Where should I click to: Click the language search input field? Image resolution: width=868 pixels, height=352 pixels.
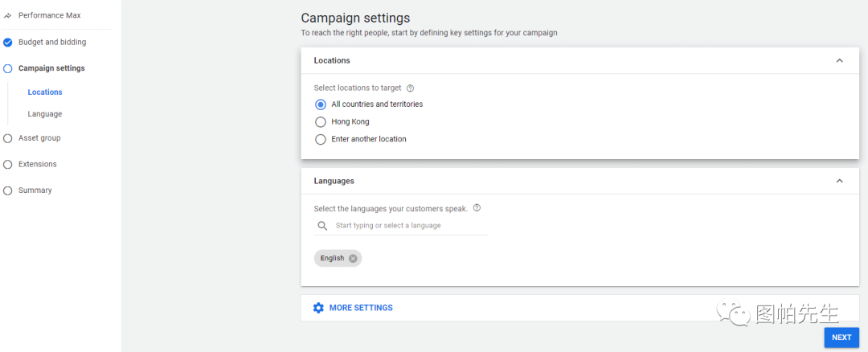pyautogui.click(x=410, y=226)
